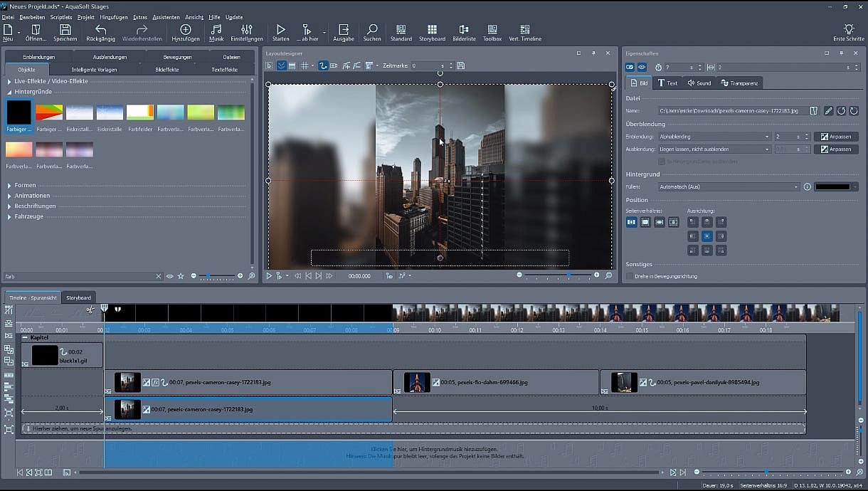
Task: Toggle grid display in Layoutdesigner toolbar
Action: click(305, 65)
